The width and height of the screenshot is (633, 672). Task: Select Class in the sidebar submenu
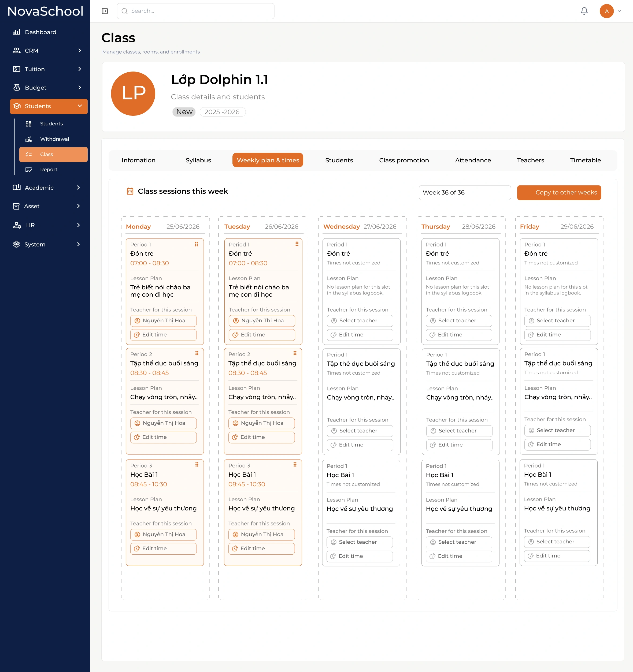tap(53, 155)
